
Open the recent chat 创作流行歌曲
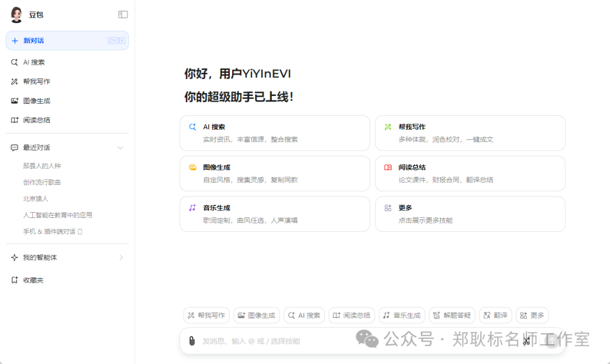[42, 182]
